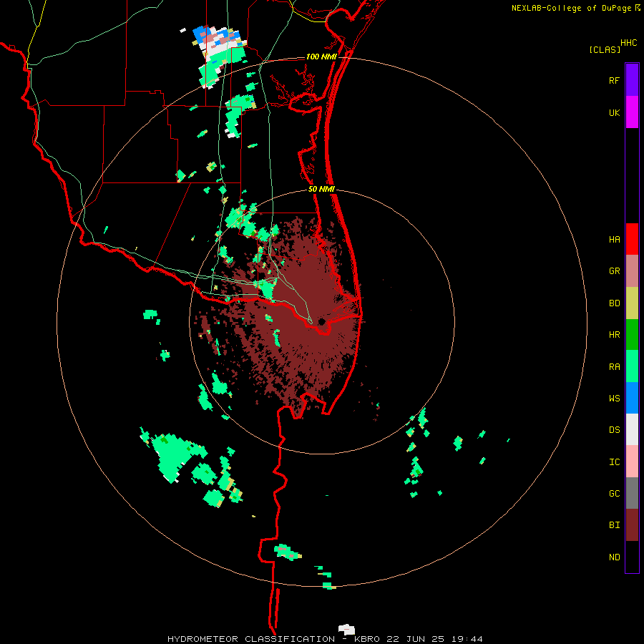Click the UK magenta legend swatch
This screenshot has width=644, height=644.
tap(632, 112)
